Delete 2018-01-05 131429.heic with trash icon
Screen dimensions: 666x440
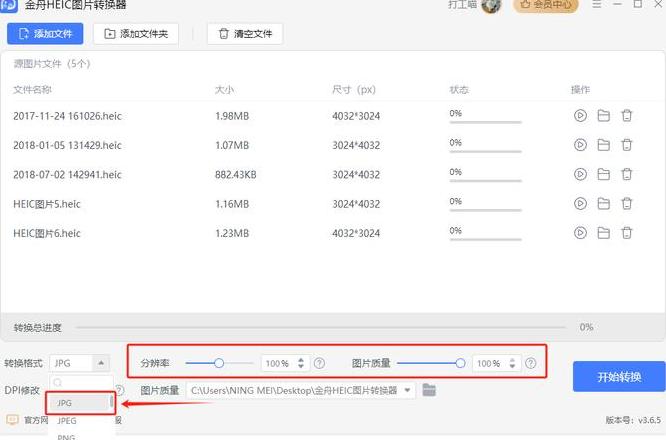click(627, 145)
